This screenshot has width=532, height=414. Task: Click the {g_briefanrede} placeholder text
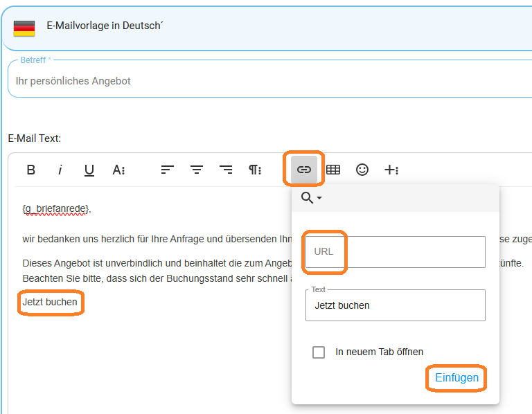pyautogui.click(x=56, y=208)
